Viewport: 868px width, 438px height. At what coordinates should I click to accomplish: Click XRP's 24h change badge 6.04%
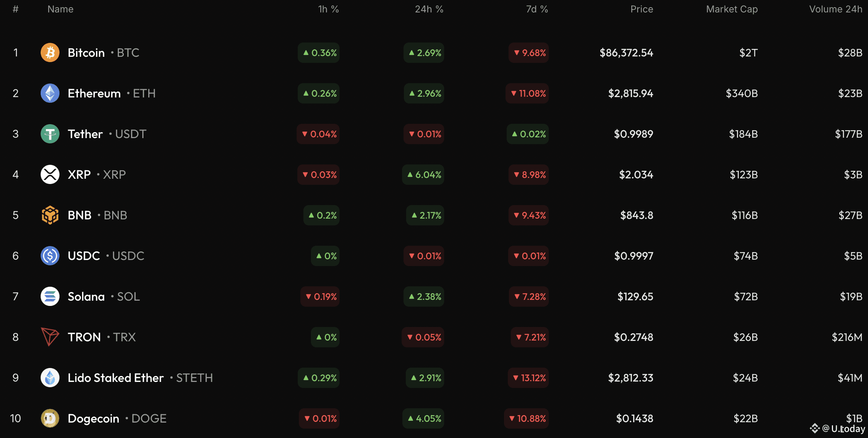tap(423, 175)
